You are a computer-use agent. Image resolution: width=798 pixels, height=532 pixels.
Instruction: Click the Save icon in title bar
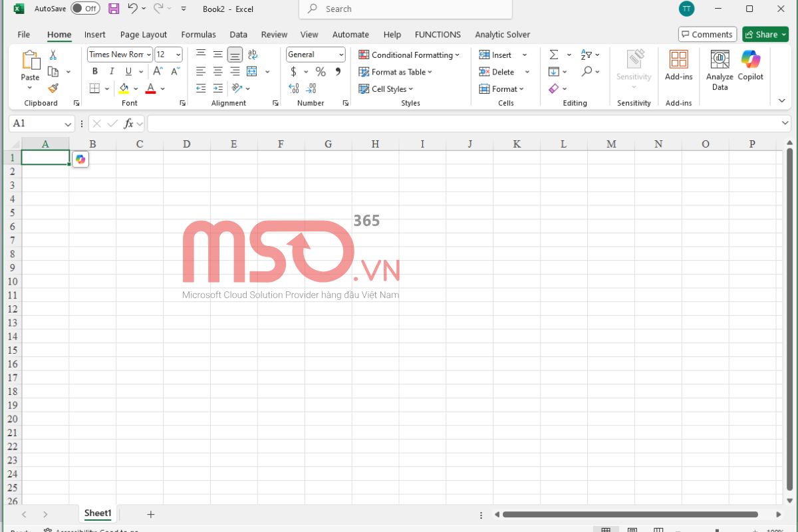(114, 9)
